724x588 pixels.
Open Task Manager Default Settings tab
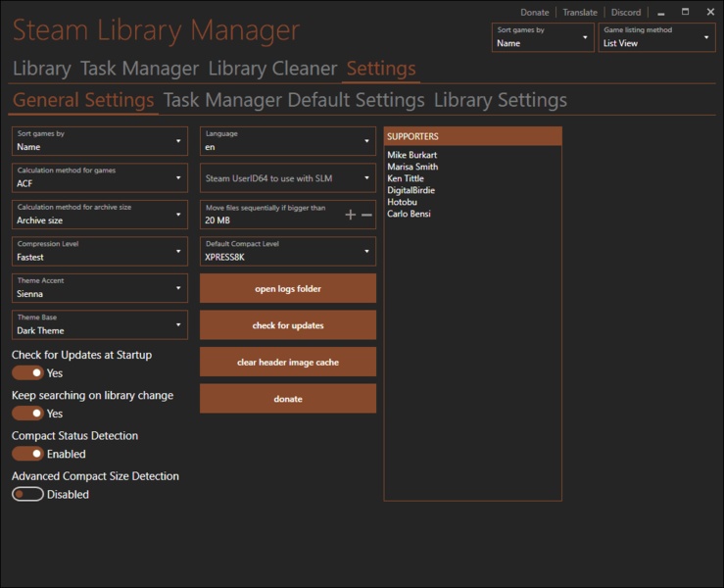293,100
